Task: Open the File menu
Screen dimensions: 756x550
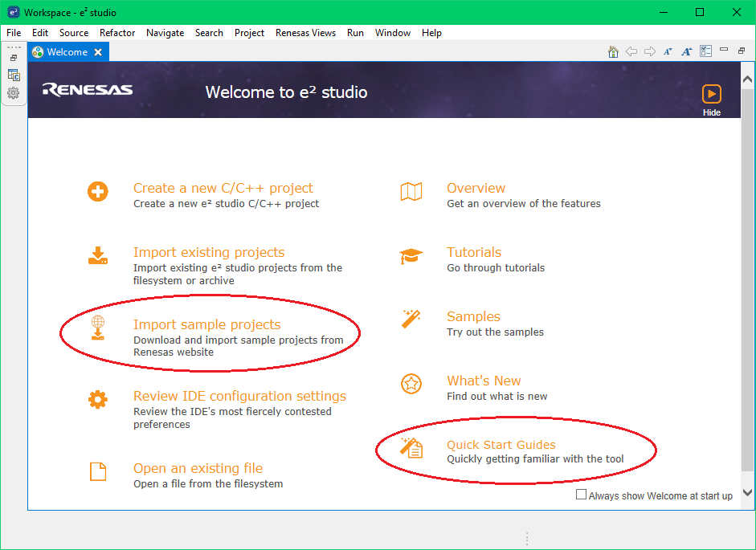Action: (x=14, y=33)
